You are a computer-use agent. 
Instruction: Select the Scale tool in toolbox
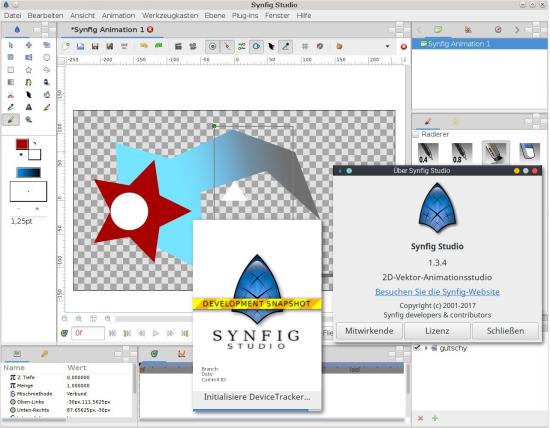[46, 45]
